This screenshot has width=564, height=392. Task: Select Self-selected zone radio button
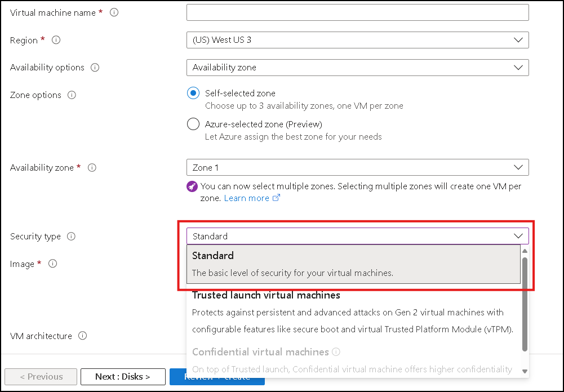click(x=193, y=93)
